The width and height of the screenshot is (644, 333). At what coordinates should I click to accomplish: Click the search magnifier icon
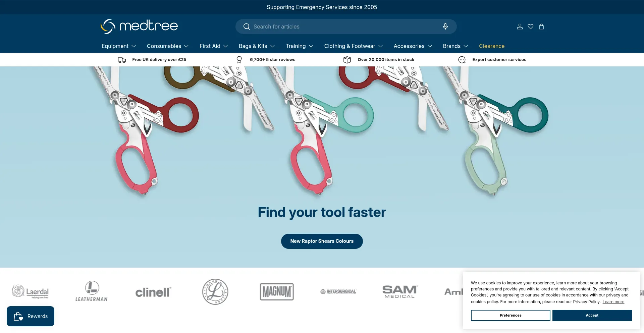(247, 26)
